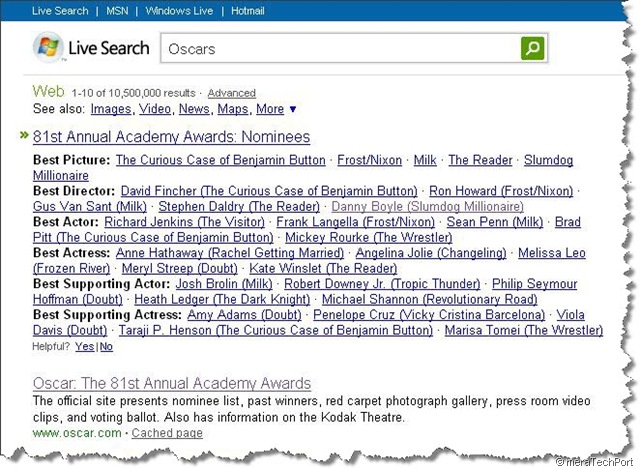The width and height of the screenshot is (640, 468).
Task: Click the green magnifier search button
Action: (532, 48)
